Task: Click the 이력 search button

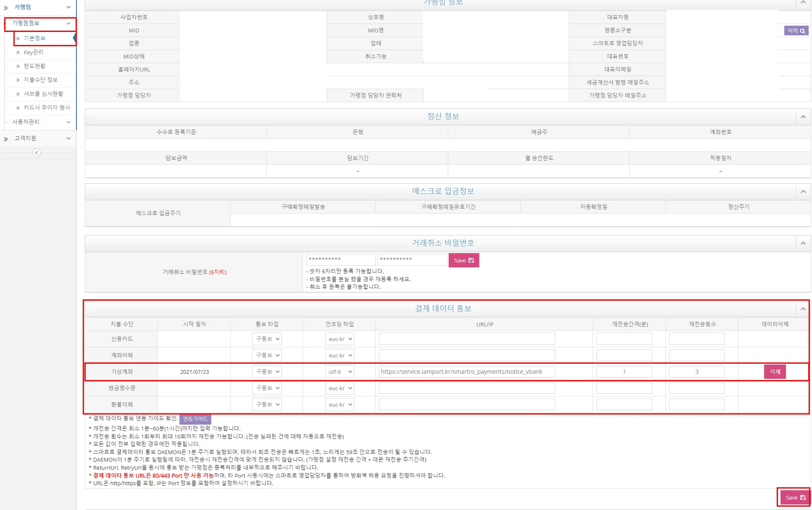Action: pyautogui.click(x=796, y=31)
